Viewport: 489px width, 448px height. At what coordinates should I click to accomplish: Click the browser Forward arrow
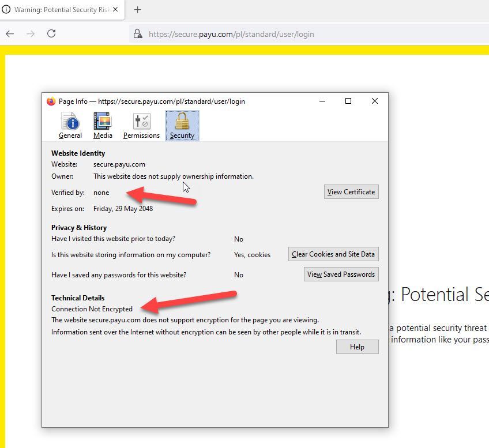click(31, 33)
